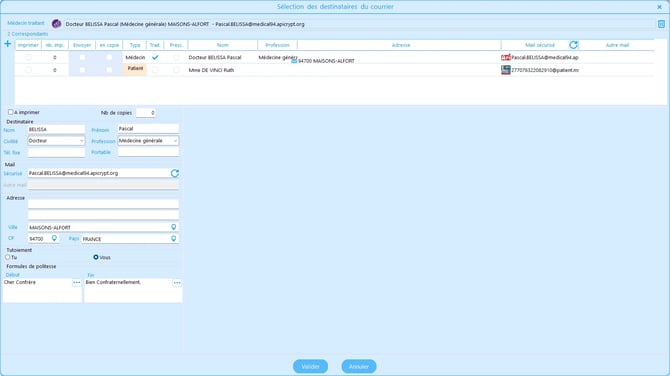Screen dimensions: 670x376
Task: Refresh the Mail sécurisé column header
Action: tap(573, 45)
